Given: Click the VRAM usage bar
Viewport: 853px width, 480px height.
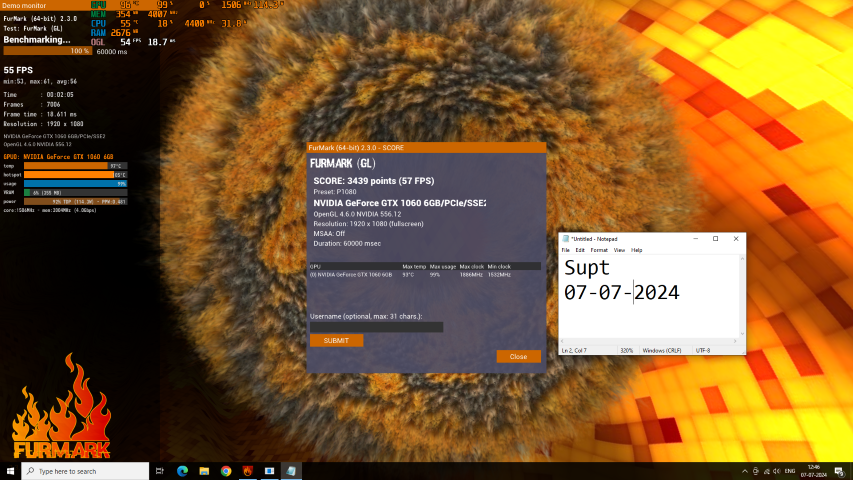Looking at the screenshot, I should [x=76, y=193].
